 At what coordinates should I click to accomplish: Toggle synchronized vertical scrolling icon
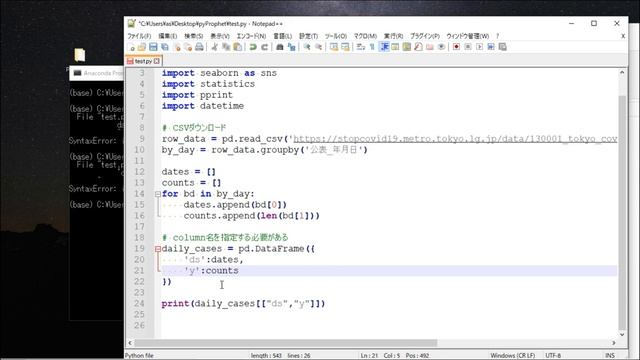[333, 47]
